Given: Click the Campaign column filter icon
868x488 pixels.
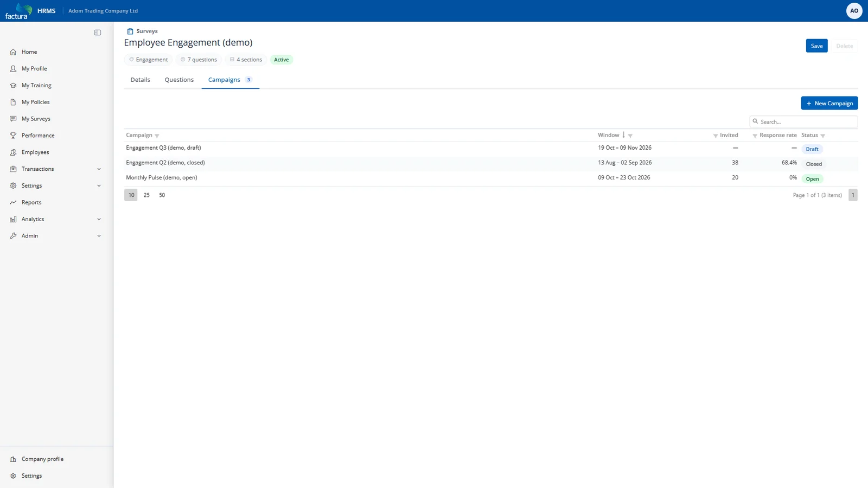Looking at the screenshot, I should pyautogui.click(x=157, y=136).
